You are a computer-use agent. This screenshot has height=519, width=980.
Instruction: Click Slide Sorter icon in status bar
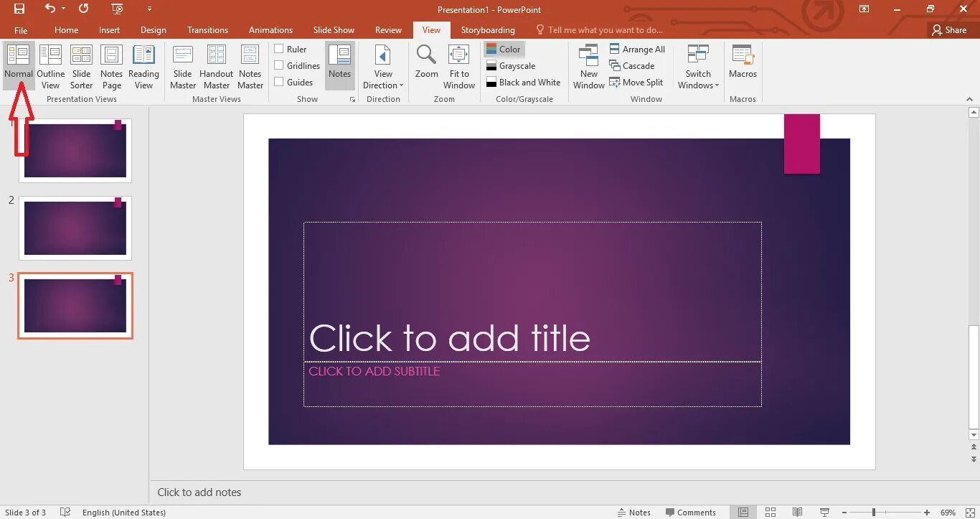pos(771,513)
